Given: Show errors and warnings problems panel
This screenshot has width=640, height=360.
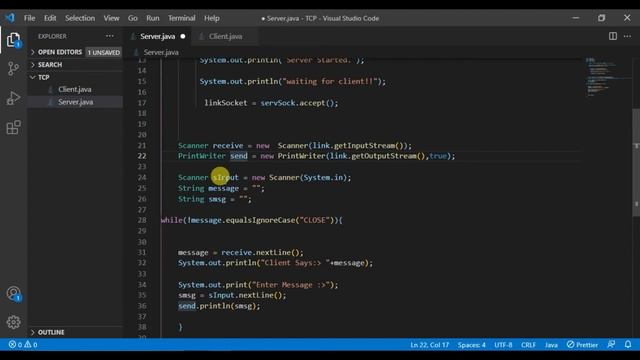Looking at the screenshot, I should 23,344.
